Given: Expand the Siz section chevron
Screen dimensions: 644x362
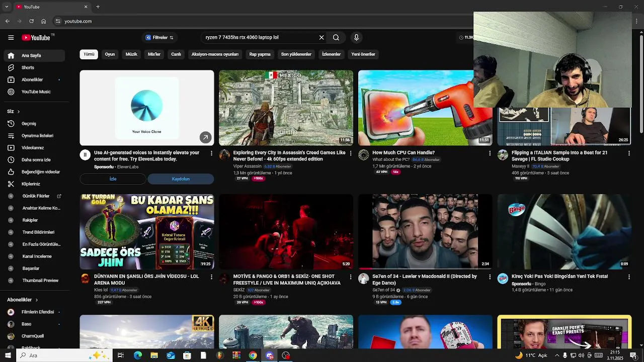Looking at the screenshot, I should click(19, 111).
